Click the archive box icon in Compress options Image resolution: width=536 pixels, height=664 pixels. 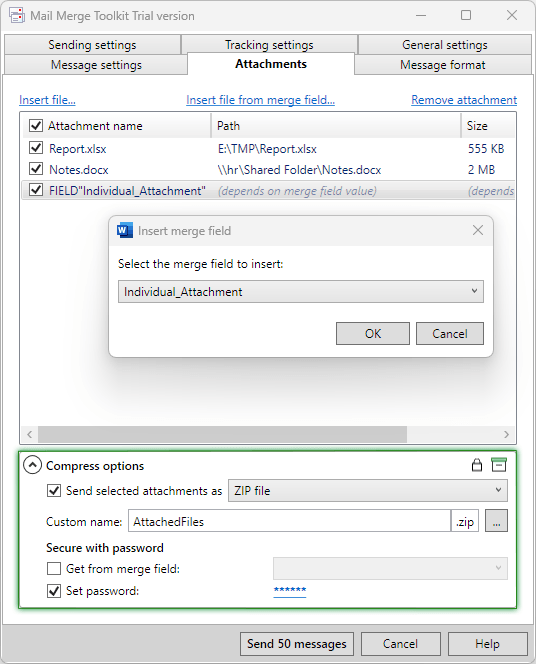point(499,465)
